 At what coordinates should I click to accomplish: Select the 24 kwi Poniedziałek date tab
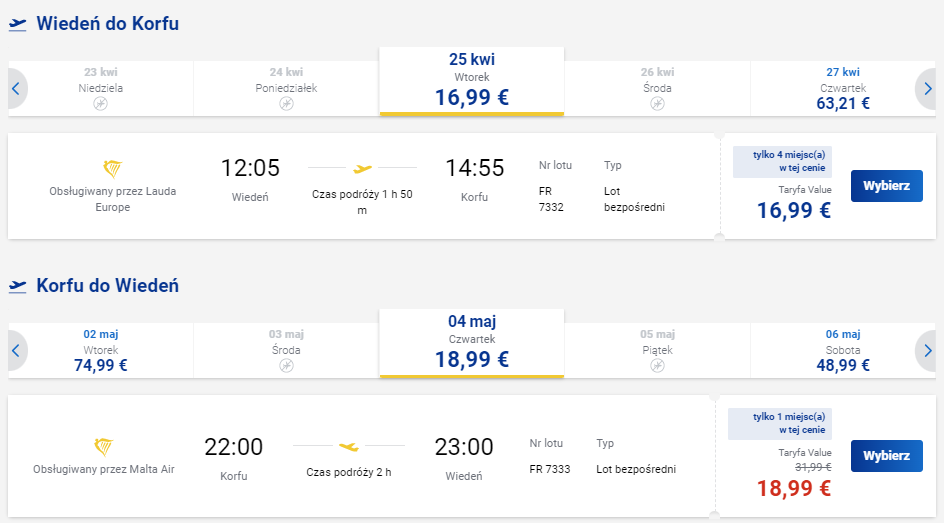point(287,88)
